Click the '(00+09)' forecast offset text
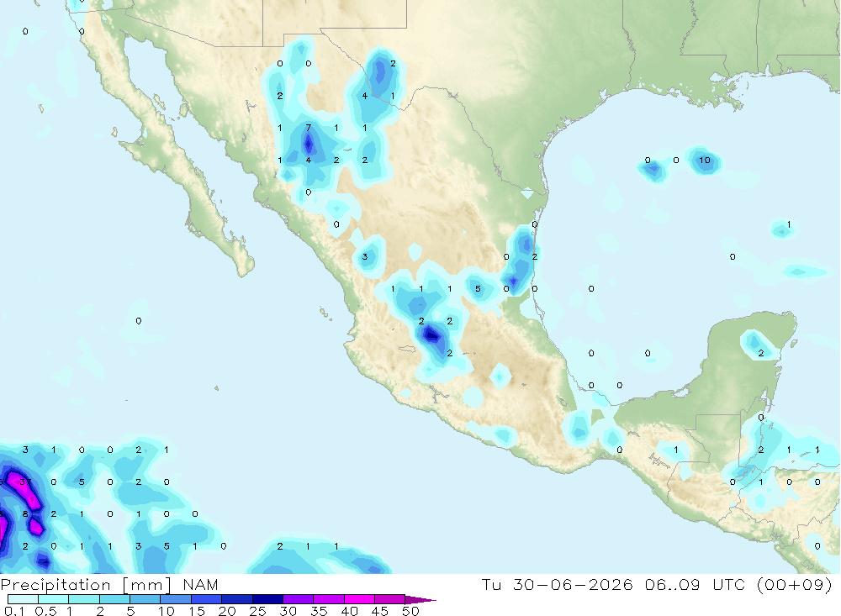 point(795,584)
